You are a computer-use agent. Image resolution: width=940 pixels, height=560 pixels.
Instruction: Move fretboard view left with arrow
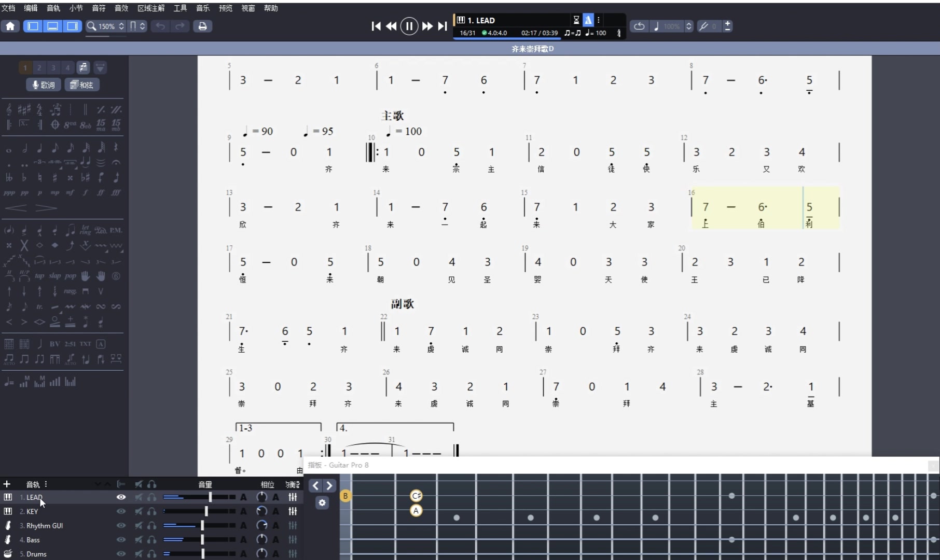315,486
